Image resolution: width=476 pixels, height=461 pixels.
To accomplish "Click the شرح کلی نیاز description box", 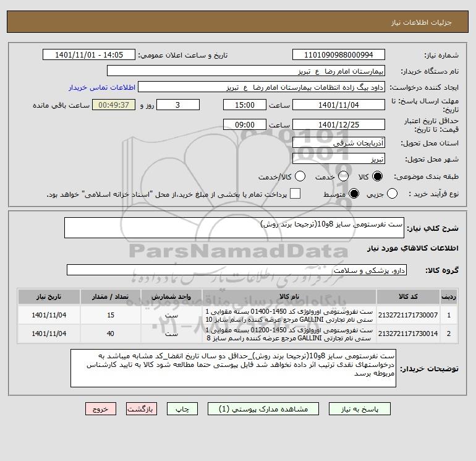I will point(234,228).
